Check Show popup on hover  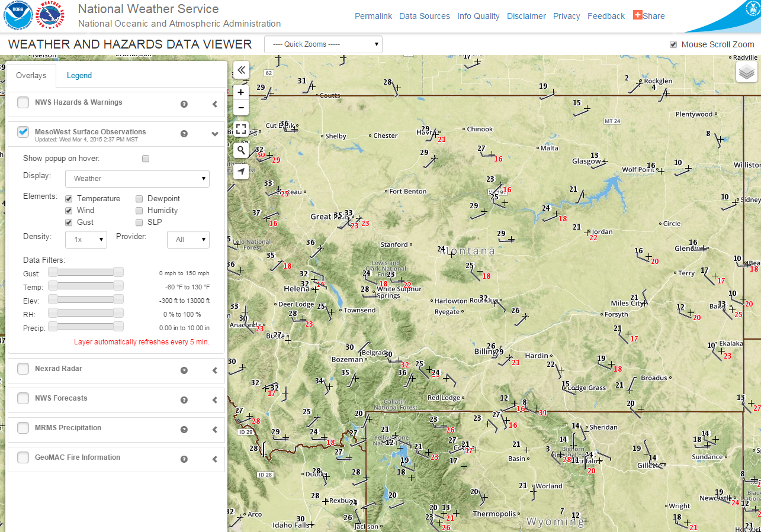(x=146, y=159)
